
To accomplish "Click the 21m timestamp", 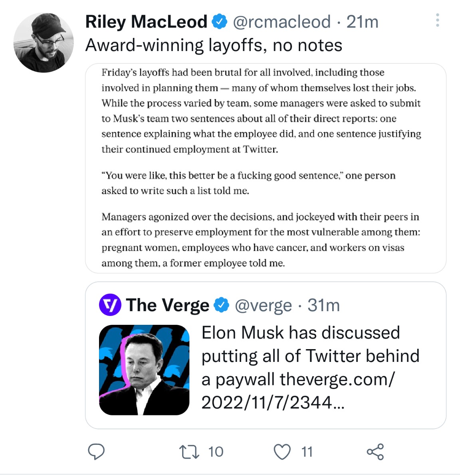I will (362, 22).
